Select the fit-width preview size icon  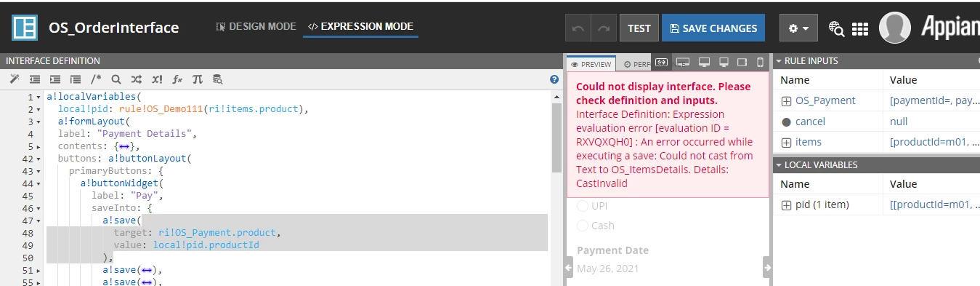coord(661,63)
